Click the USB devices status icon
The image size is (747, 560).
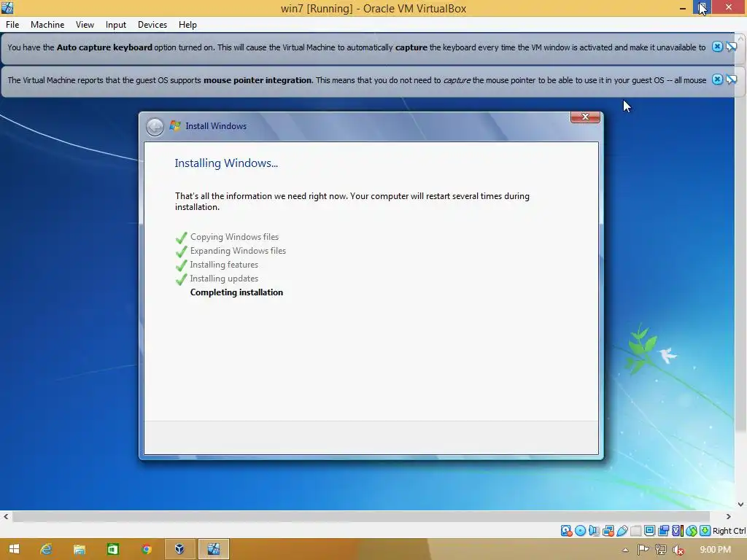coord(622,531)
